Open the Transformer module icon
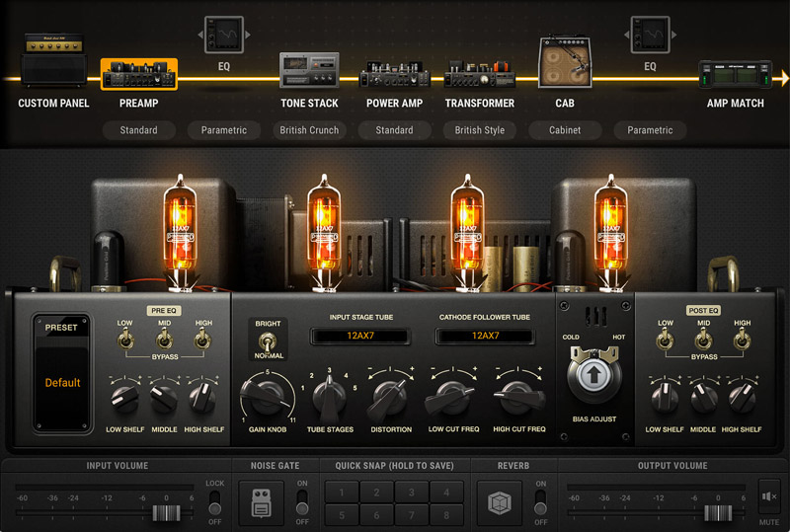The height and width of the screenshot is (532, 790). pyautogui.click(x=479, y=74)
